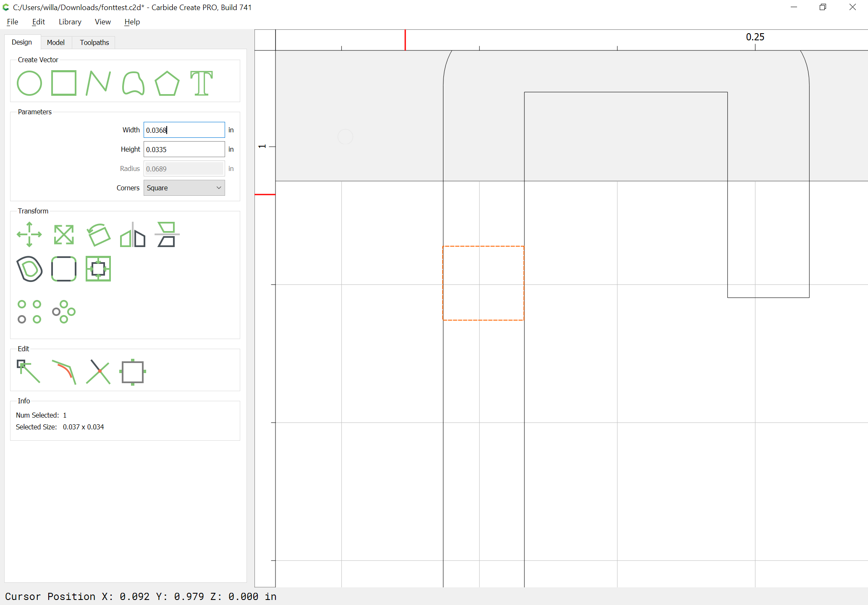
Task: Switch to the Toolpaths tab
Action: click(94, 42)
